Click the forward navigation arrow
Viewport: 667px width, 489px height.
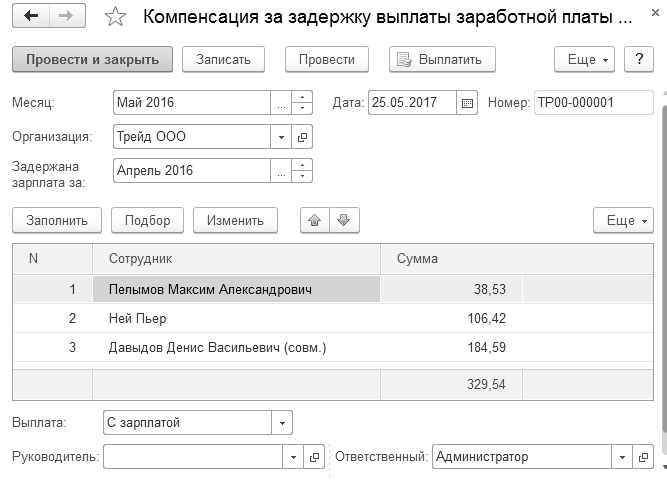pos(66,17)
